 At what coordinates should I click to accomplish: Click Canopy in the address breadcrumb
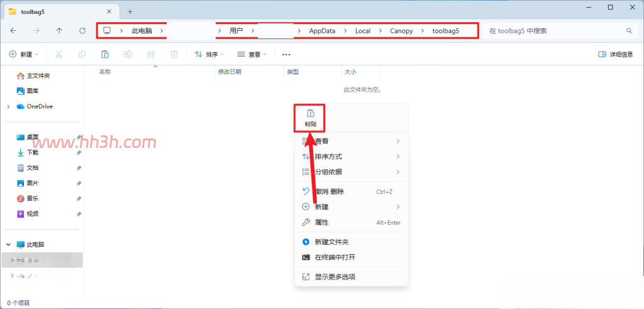[x=402, y=31]
